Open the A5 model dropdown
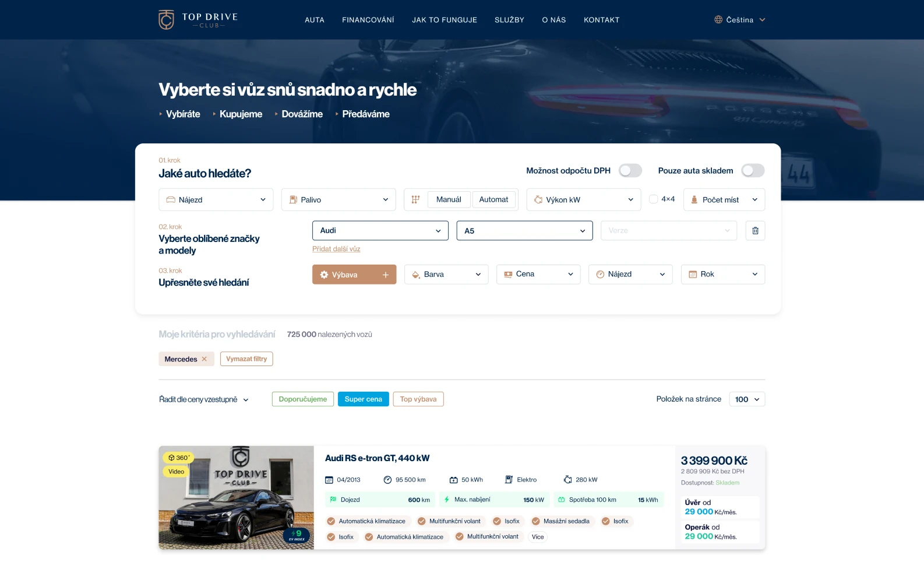The width and height of the screenshot is (924, 569). (525, 230)
